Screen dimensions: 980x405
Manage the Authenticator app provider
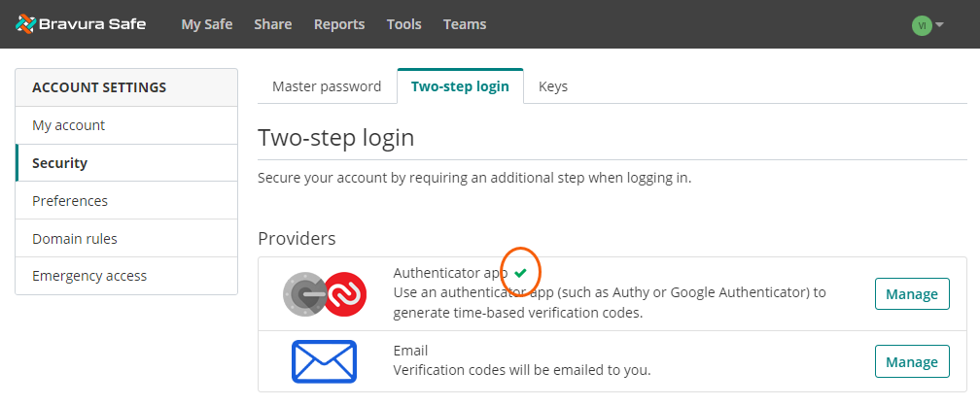pos(912,294)
